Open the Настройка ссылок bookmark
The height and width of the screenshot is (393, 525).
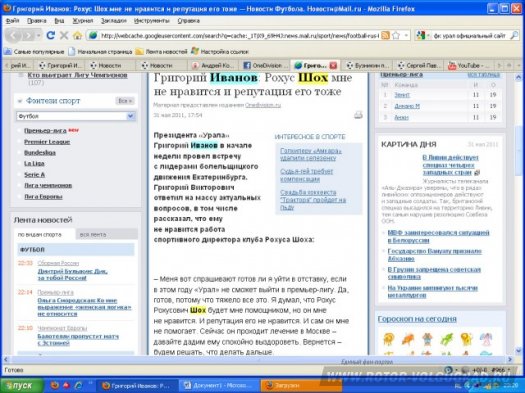pos(220,52)
